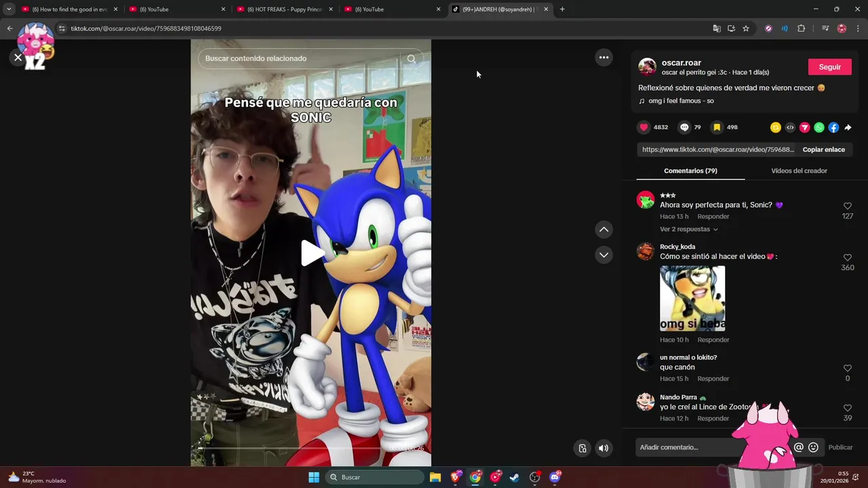Like Nando Parra's comment
This screenshot has width=868, height=488.
click(847, 408)
